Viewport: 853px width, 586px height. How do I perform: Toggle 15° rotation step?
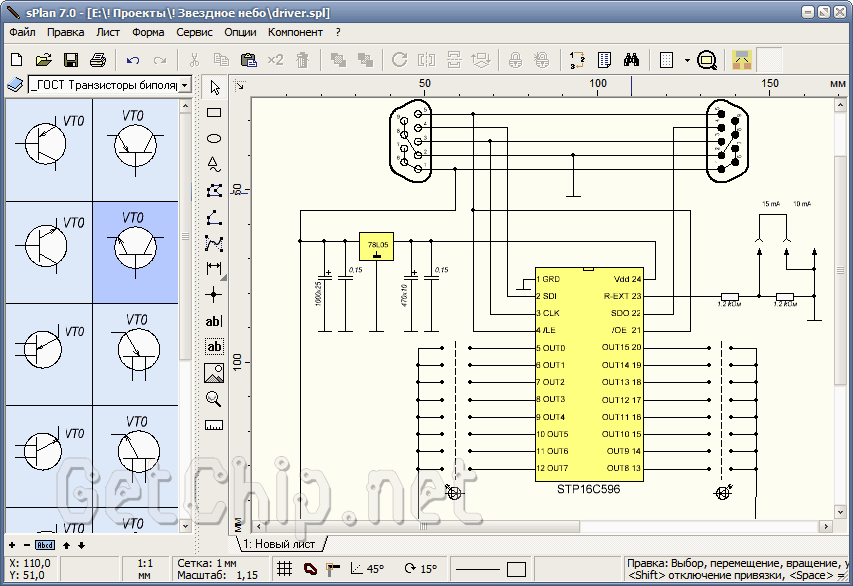(x=420, y=569)
